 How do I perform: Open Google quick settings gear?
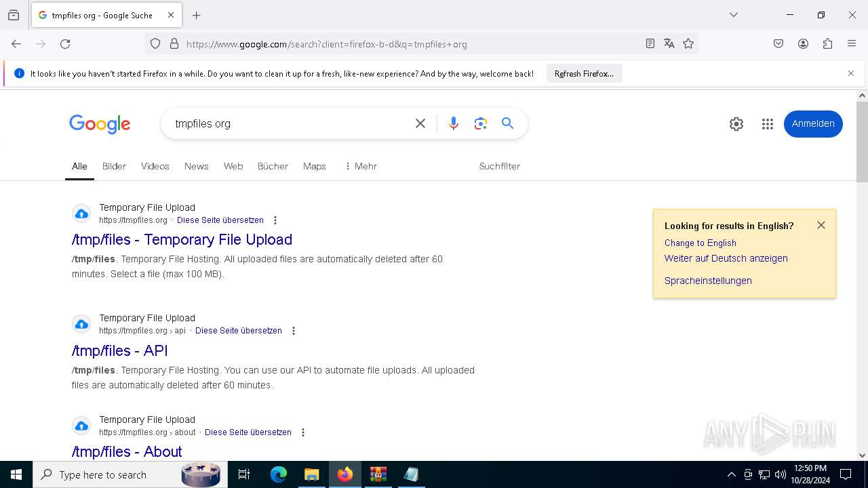pos(736,124)
